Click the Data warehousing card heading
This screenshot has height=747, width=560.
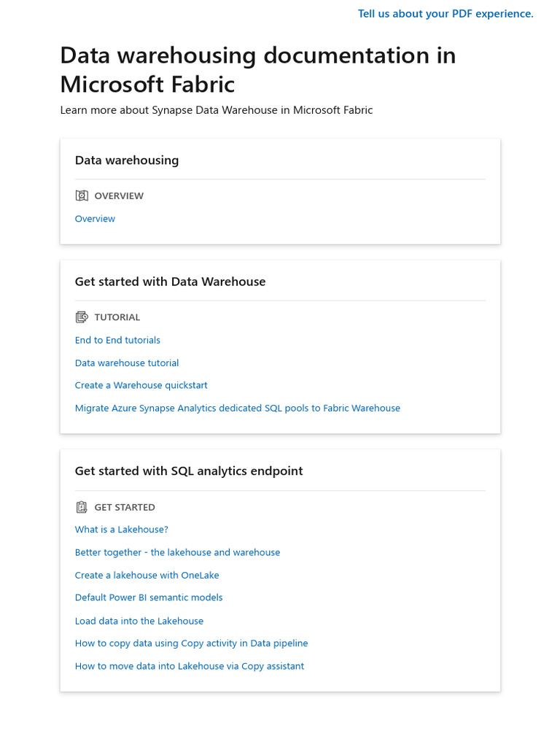coord(127,160)
